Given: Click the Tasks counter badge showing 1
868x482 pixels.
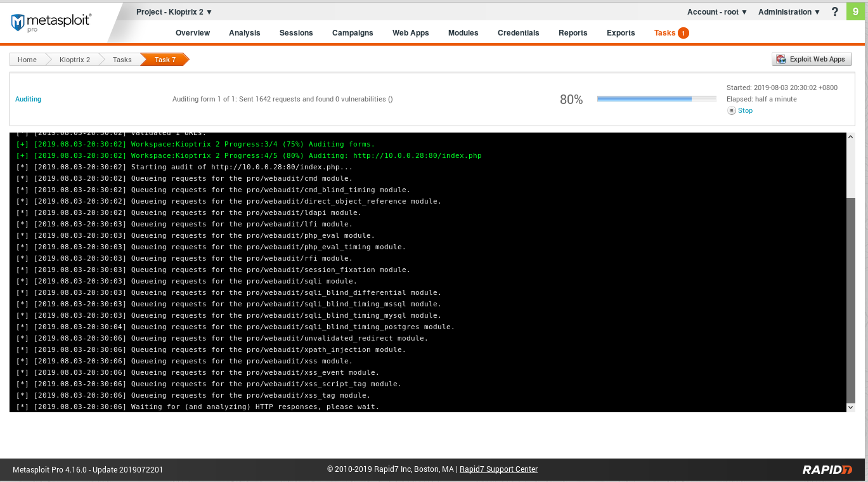Looking at the screenshot, I should pos(683,33).
